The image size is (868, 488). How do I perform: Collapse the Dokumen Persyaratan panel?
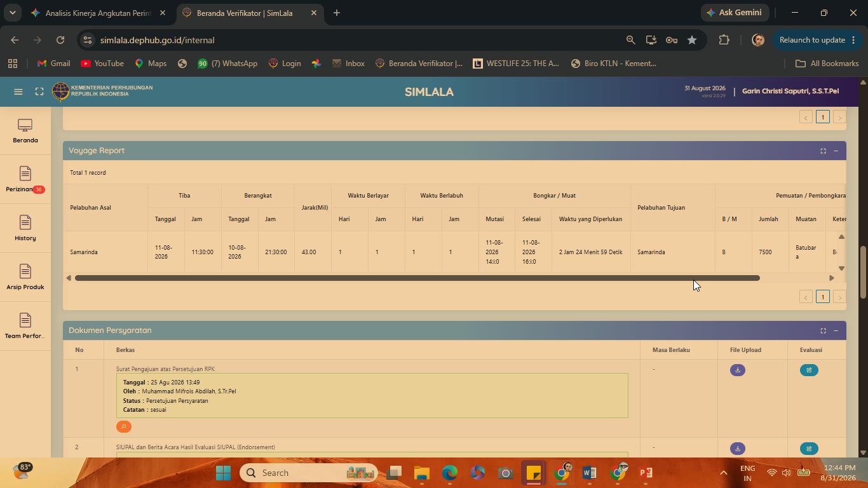836,330
